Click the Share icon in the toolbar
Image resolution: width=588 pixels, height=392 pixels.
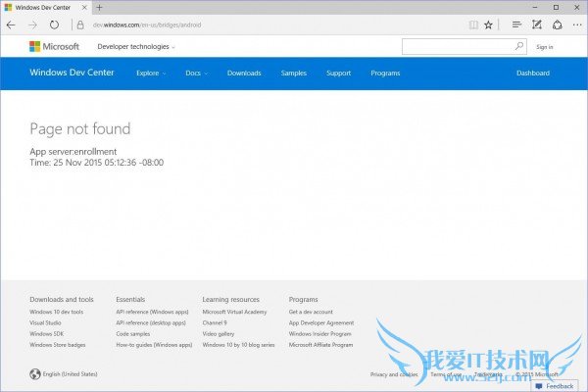click(x=558, y=25)
